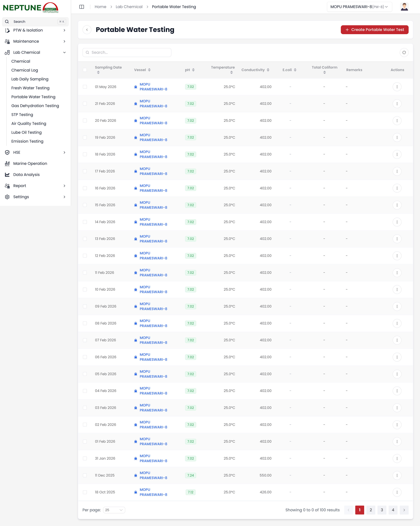
Task: Click the refresh table icon
Action: (x=404, y=52)
